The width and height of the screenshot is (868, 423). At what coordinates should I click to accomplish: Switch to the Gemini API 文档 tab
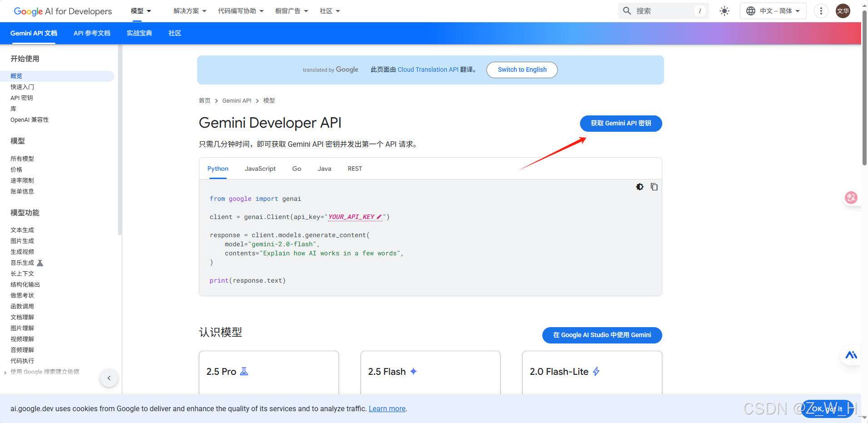coord(34,33)
